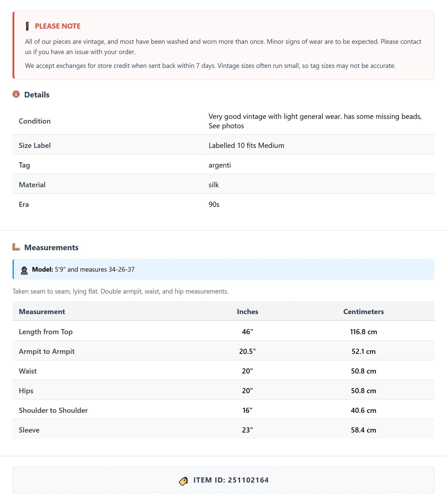Click the Material value 'silk'
This screenshot has height=504, width=447.
213,185
